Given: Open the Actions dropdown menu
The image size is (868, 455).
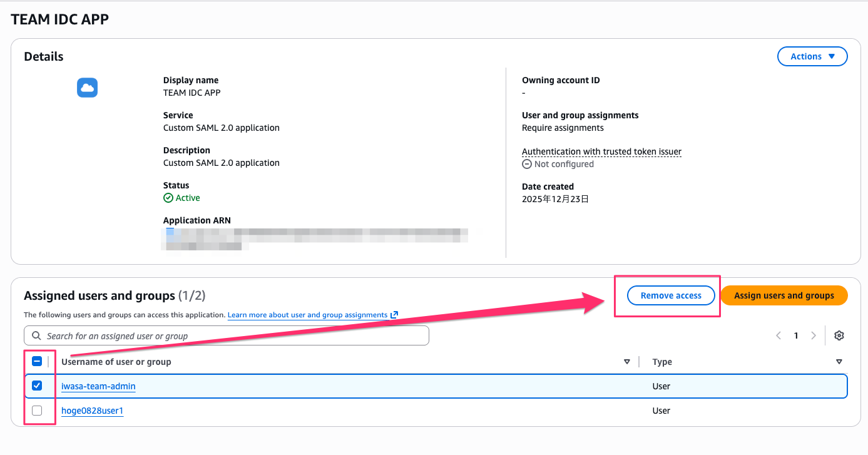Looking at the screenshot, I should (812, 56).
